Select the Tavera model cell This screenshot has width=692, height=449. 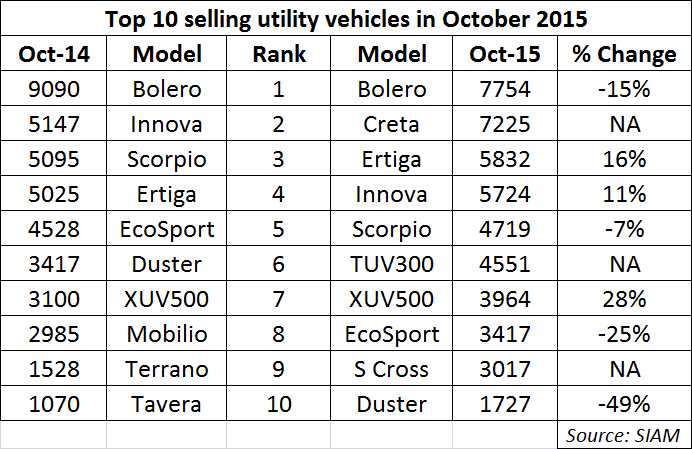click(167, 404)
